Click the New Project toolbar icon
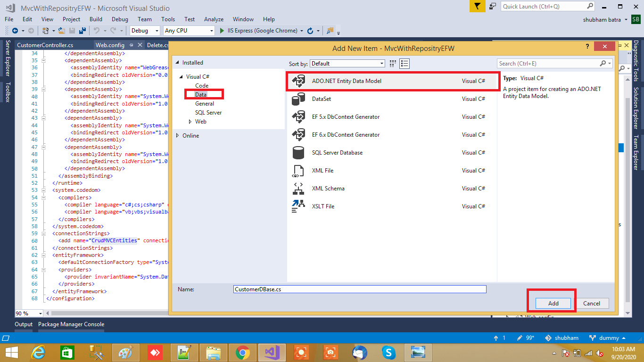 [x=46, y=31]
